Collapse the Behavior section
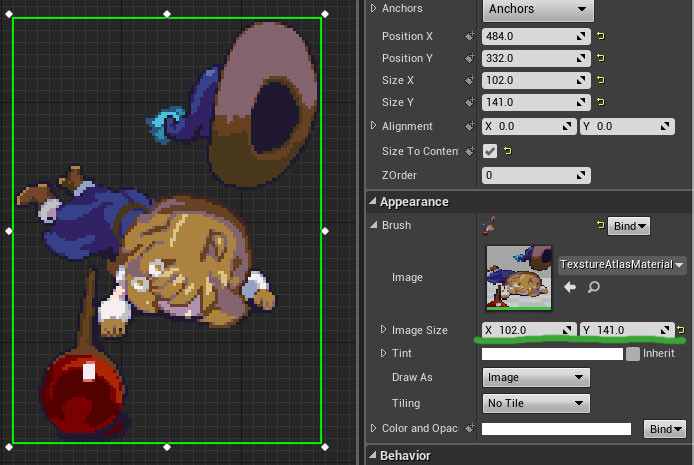The height and width of the screenshot is (465, 694). coord(373,455)
